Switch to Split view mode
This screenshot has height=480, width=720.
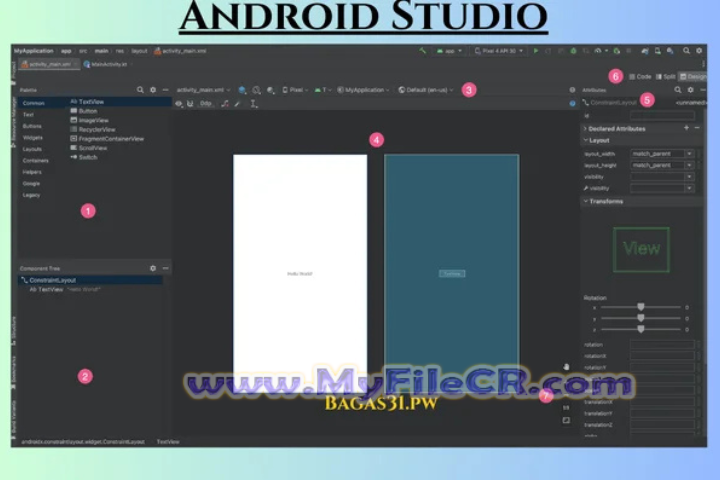point(665,77)
